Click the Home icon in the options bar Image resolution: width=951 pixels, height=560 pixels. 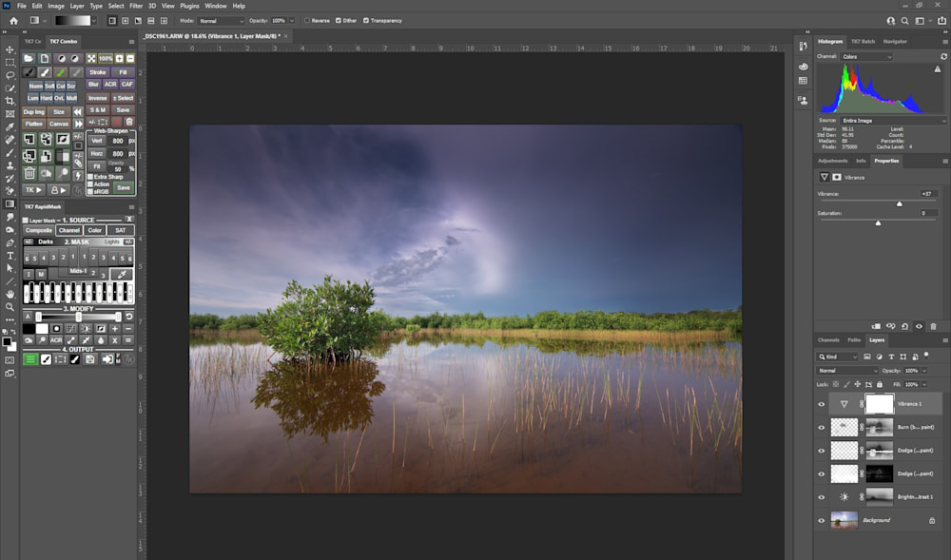click(x=13, y=21)
